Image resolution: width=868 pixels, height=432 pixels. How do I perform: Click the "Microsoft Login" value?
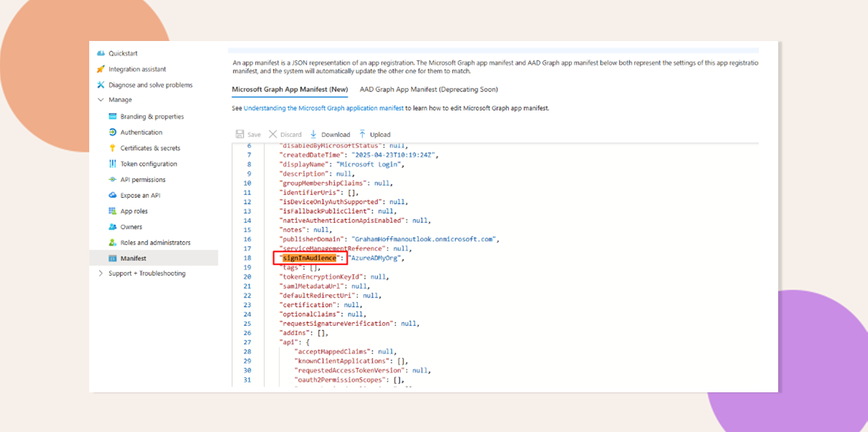(369, 165)
